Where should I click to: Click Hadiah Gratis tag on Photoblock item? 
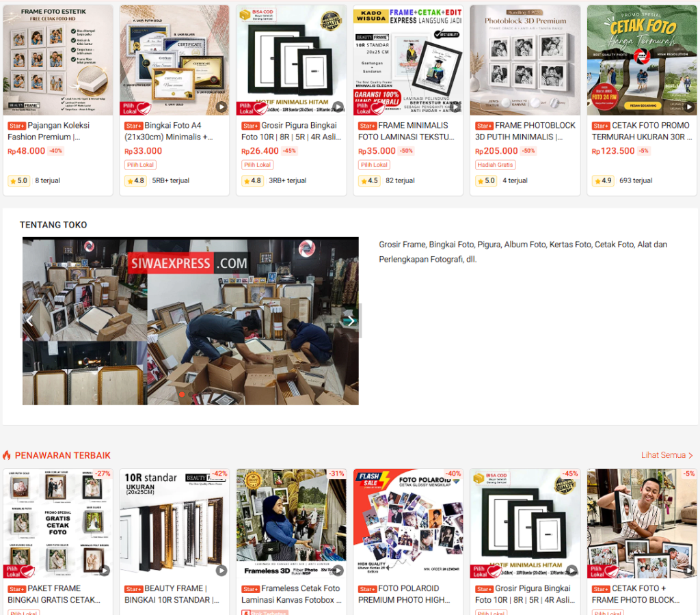495,165
